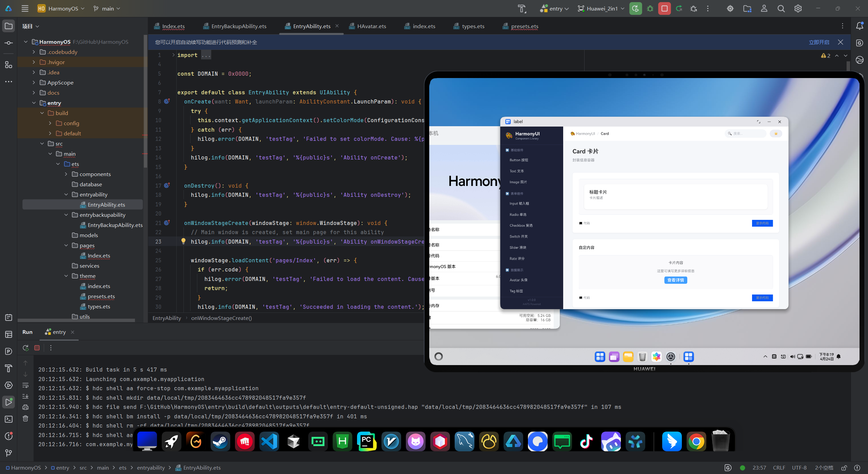Screen dimensions: 868x474
Task: Open the Terminal tool window icon
Action: [9, 419]
